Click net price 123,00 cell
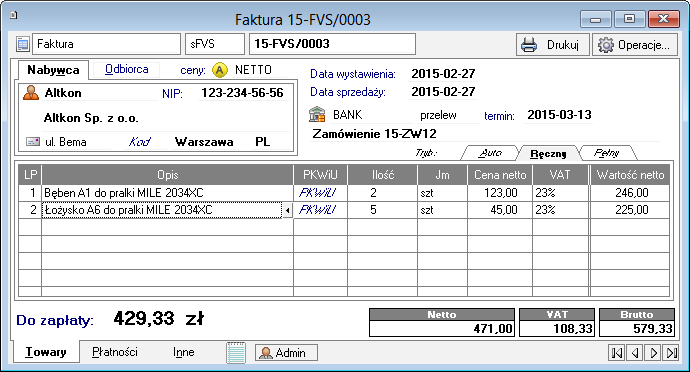The image size is (690, 372). [x=500, y=193]
